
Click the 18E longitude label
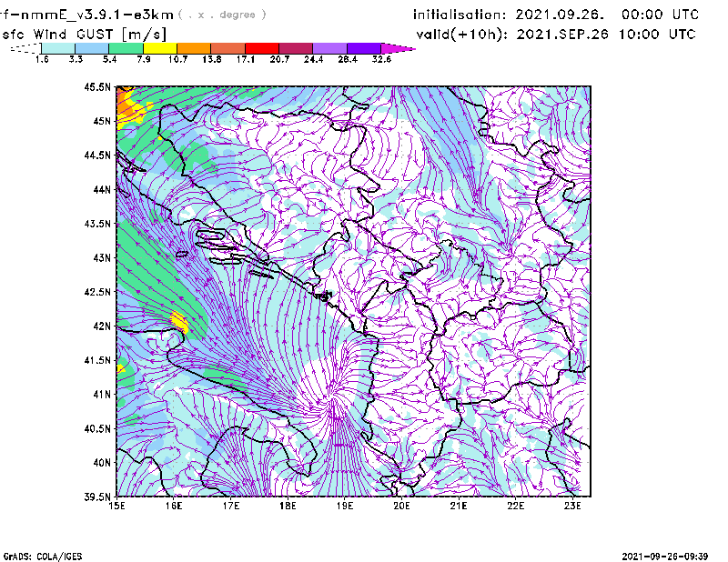tap(288, 506)
